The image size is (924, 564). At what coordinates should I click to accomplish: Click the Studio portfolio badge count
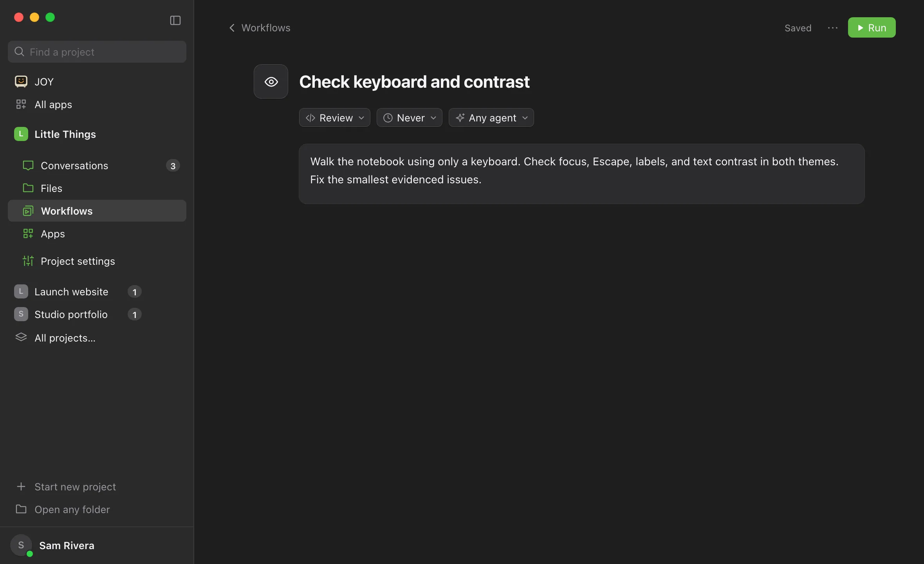pos(135,315)
